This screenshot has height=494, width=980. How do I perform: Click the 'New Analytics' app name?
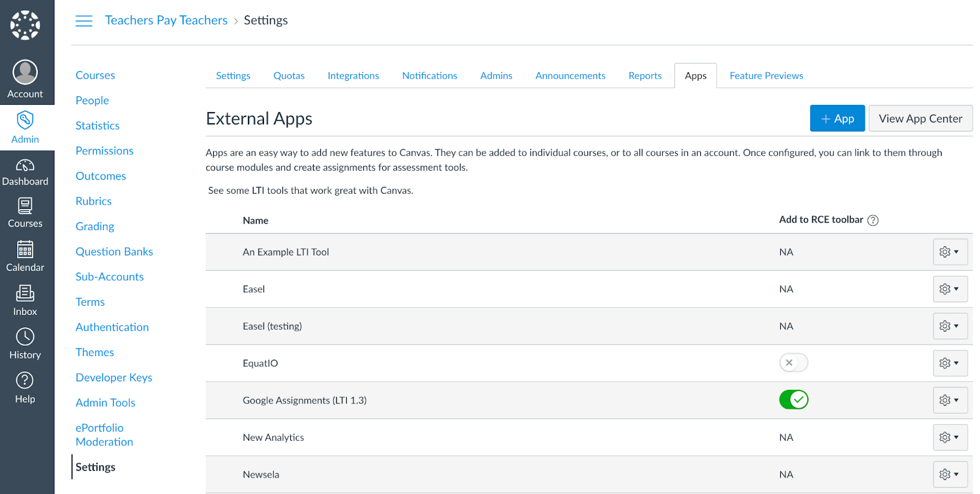(x=273, y=438)
